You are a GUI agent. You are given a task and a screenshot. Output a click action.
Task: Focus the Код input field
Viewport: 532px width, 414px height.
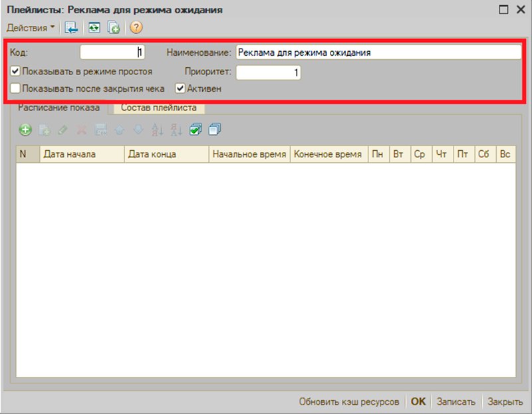(x=112, y=52)
